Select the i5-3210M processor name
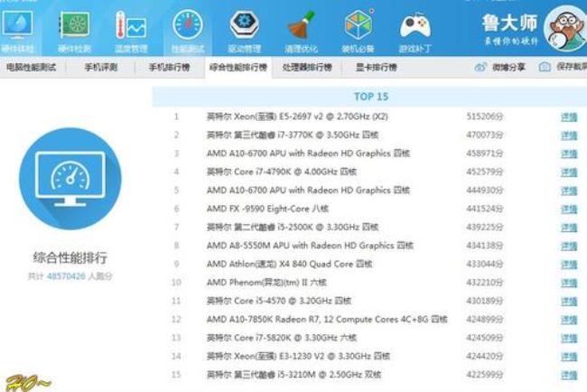This screenshot has height=392, width=587. (293, 375)
